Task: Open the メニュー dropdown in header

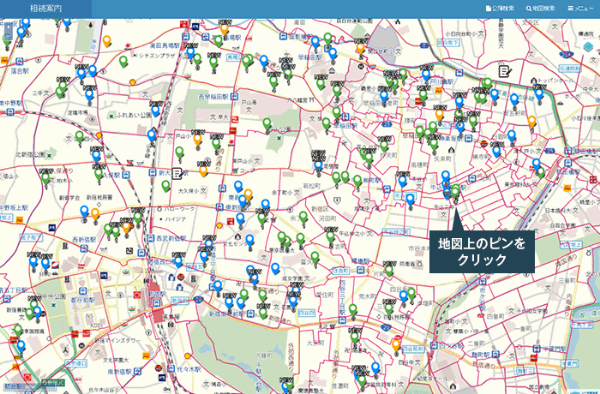Action: pyautogui.click(x=580, y=8)
